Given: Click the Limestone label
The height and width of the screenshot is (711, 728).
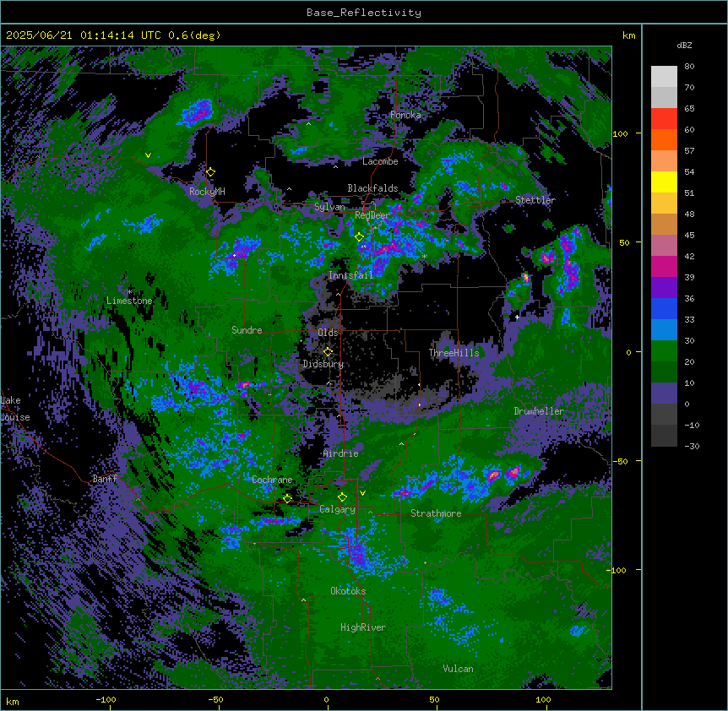Looking at the screenshot, I should click(129, 301).
